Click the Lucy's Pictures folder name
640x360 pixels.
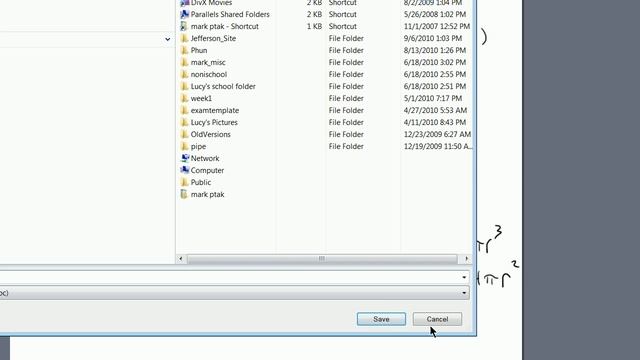pyautogui.click(x=214, y=122)
